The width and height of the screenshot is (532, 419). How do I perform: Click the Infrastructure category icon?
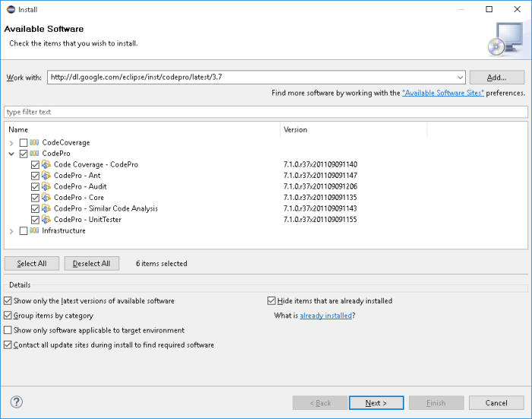34,230
